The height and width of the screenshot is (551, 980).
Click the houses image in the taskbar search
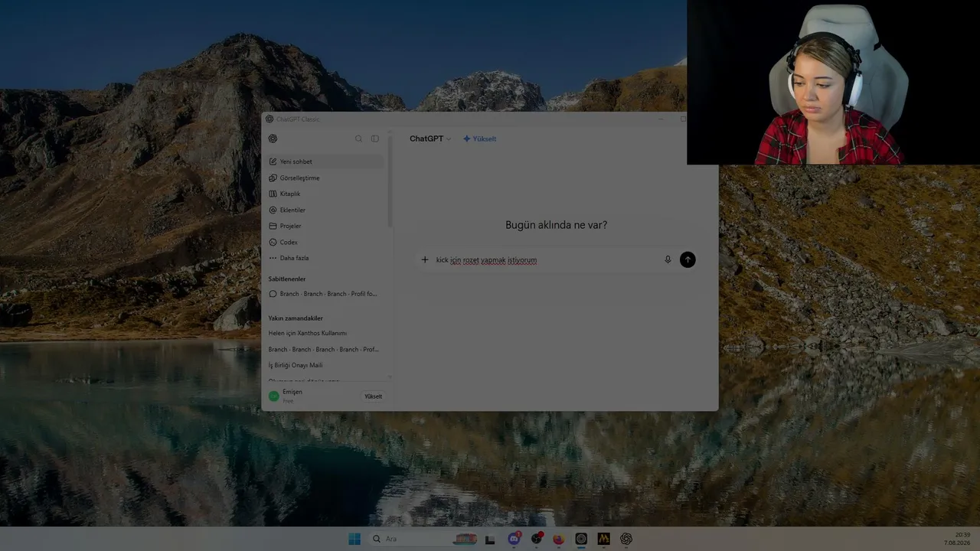(x=465, y=539)
